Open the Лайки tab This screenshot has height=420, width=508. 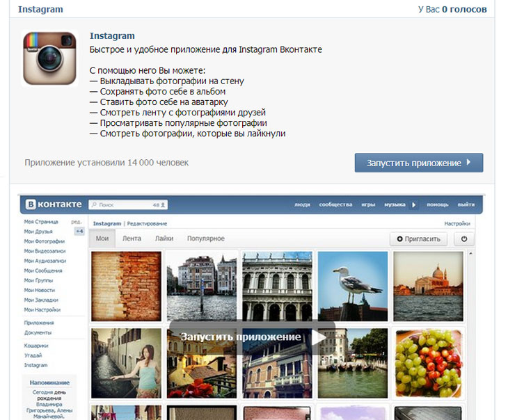click(164, 239)
